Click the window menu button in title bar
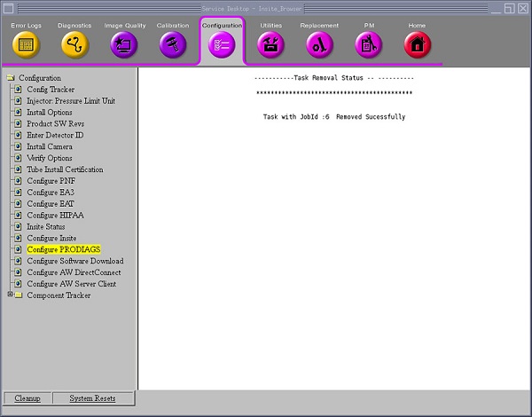This screenshot has width=532, height=417. [x=8, y=7]
